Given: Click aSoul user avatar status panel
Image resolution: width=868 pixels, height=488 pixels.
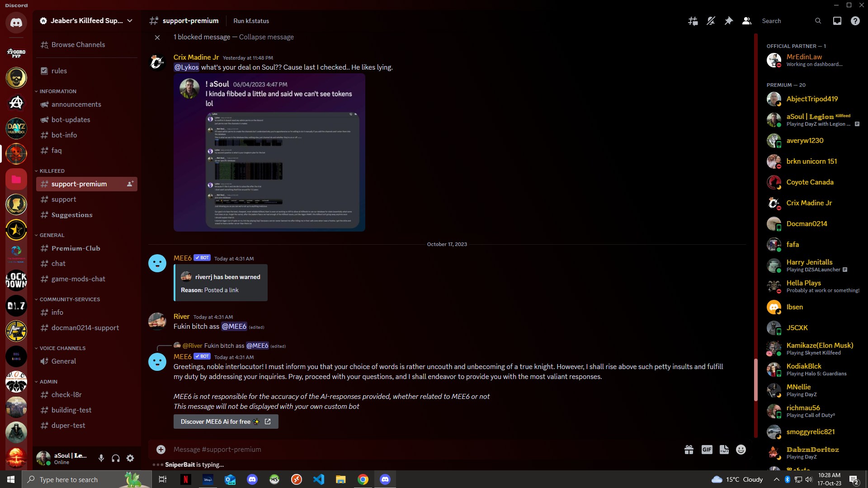Looking at the screenshot, I should 63,458.
